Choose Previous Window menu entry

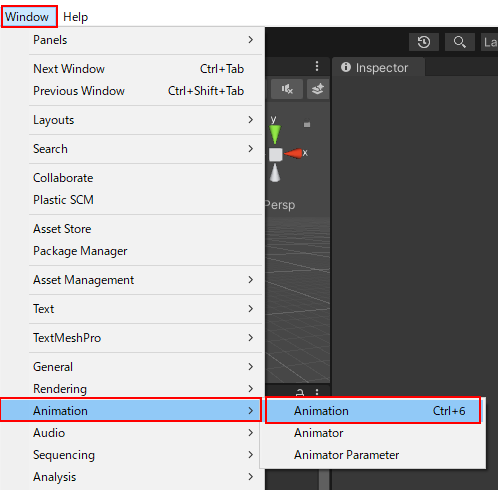pos(132,91)
